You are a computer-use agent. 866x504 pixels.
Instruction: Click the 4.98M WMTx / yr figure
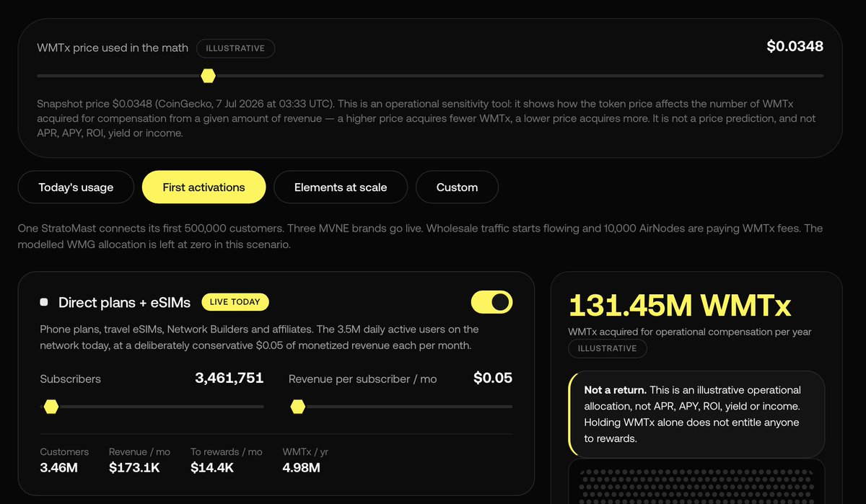point(301,468)
